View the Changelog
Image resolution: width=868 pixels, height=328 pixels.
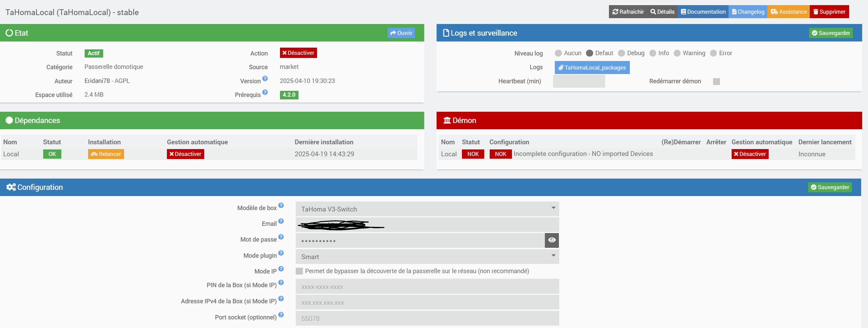click(748, 12)
